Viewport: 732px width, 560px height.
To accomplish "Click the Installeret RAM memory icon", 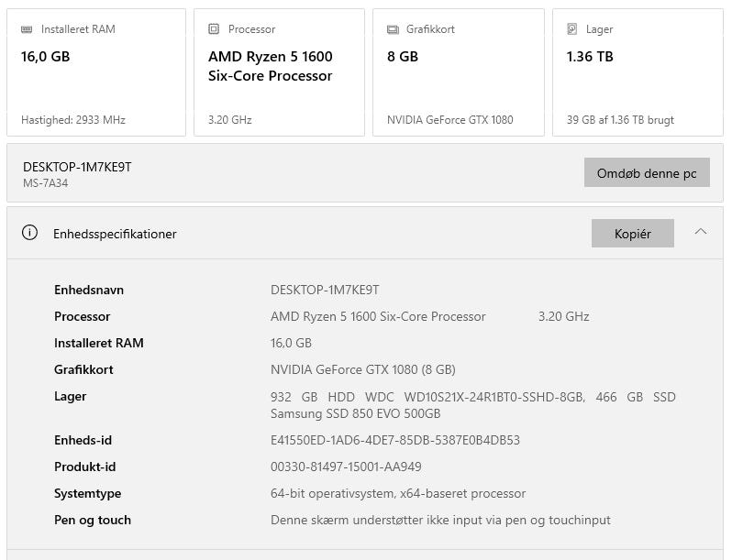I will click(x=28, y=29).
